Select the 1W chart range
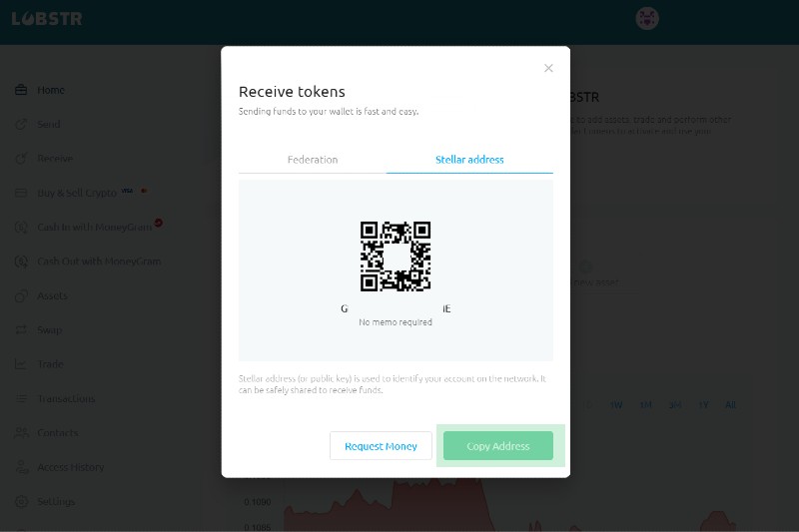799x532 pixels. click(616, 405)
